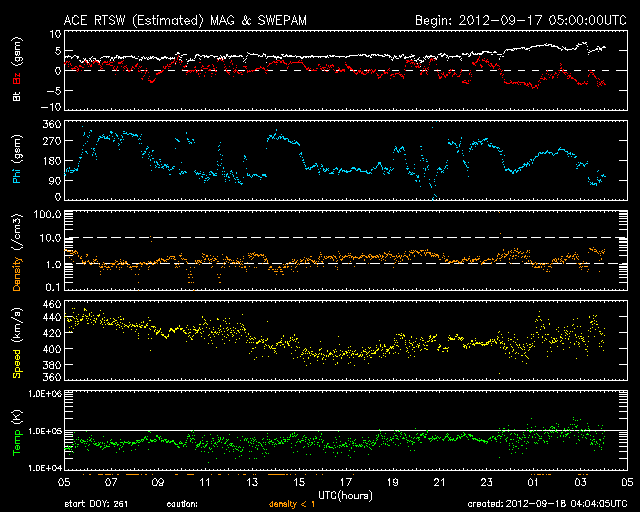Click the 270 tick on Phi axis
The image size is (640, 512).
coord(52,141)
